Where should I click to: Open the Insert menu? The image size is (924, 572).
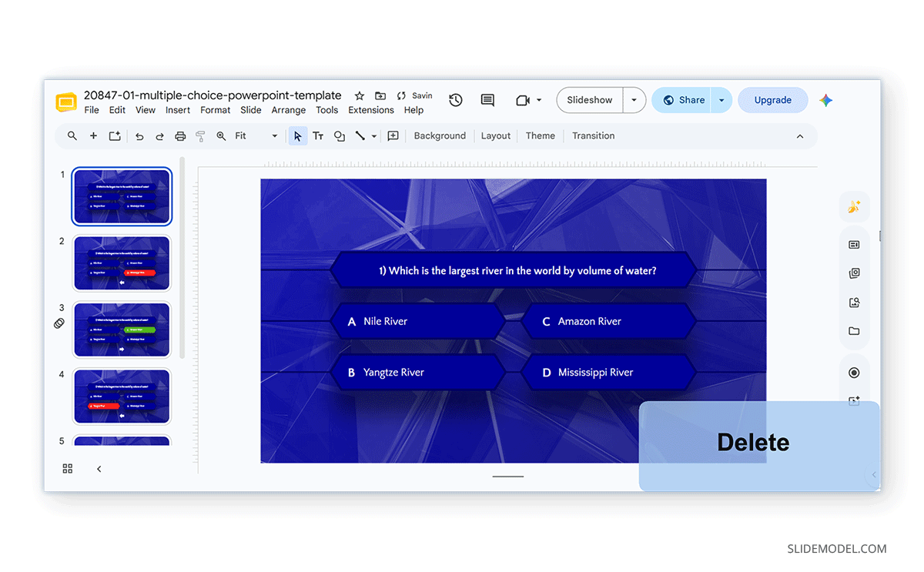click(178, 110)
